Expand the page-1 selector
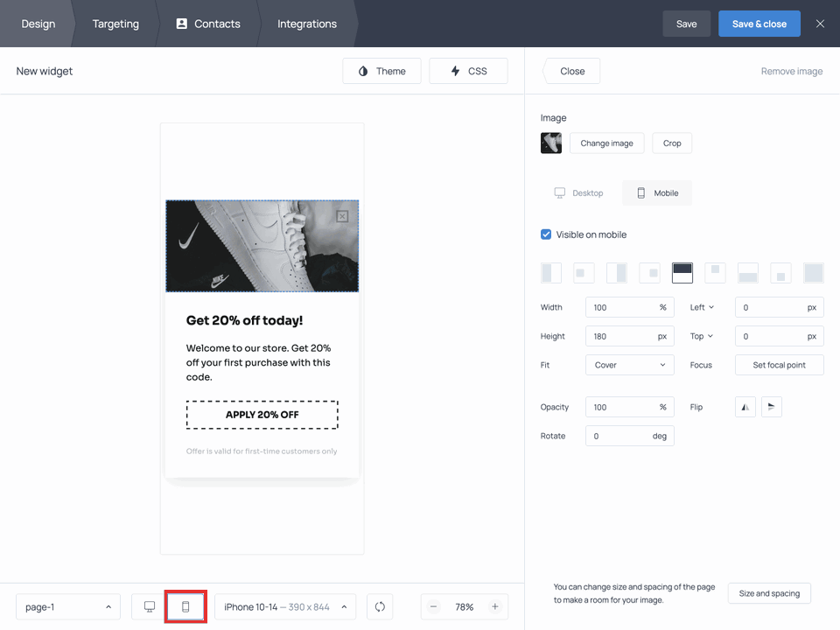840x630 pixels. (67, 606)
